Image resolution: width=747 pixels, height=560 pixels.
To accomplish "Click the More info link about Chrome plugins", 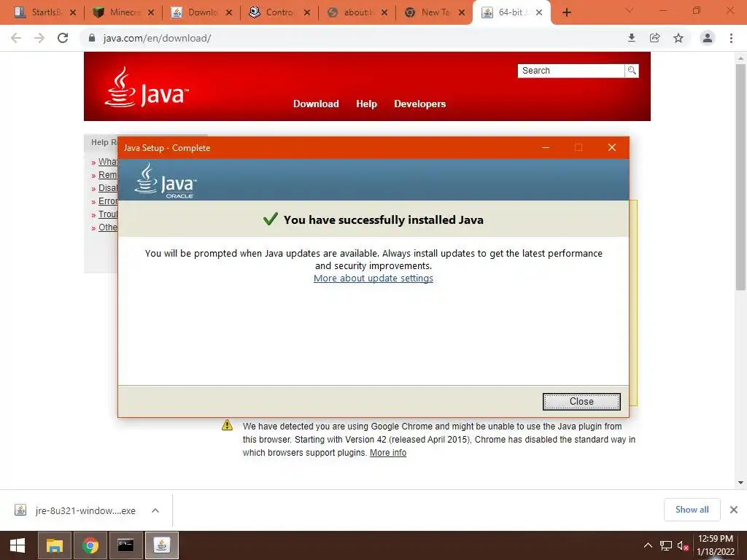I will (x=388, y=452).
